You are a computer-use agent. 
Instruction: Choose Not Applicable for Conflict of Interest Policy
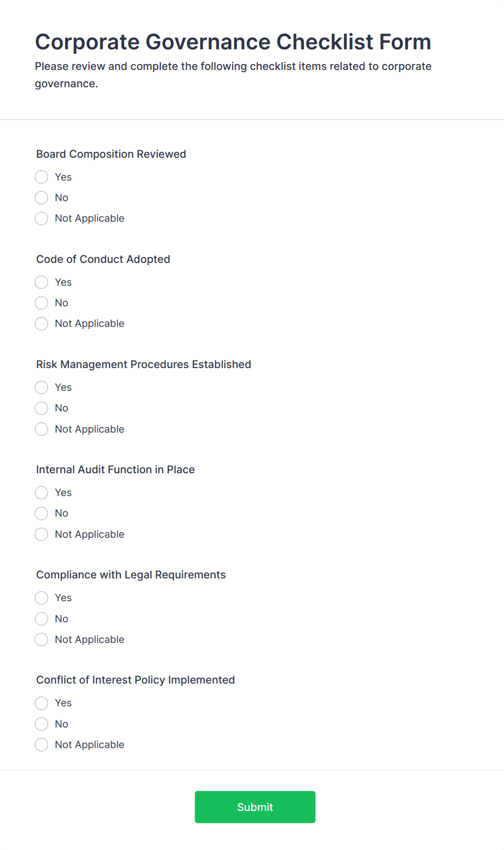coord(42,745)
